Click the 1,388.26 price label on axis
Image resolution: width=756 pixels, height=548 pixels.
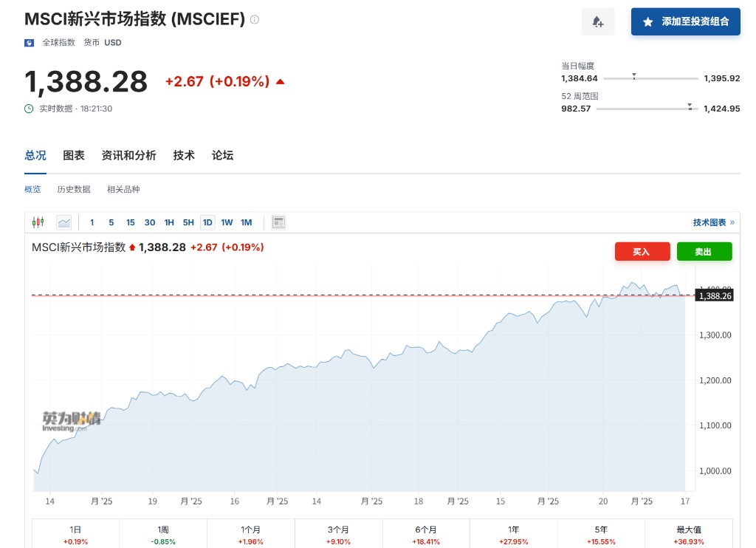(714, 296)
